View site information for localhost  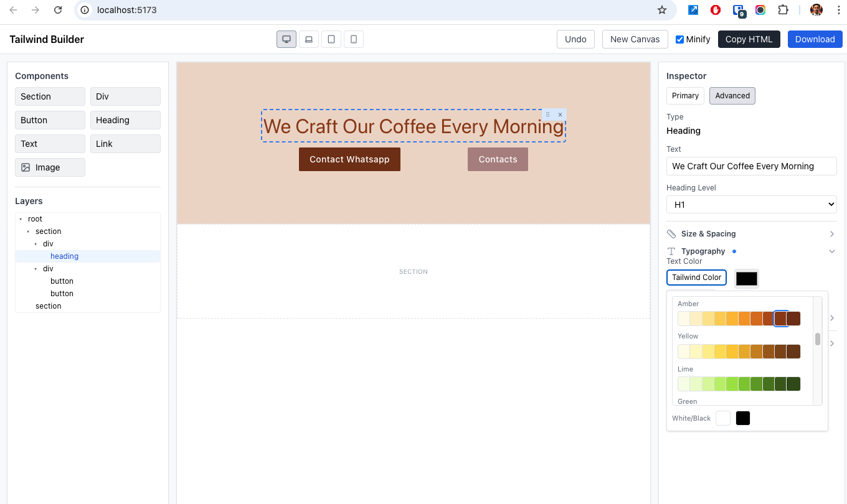click(x=85, y=10)
